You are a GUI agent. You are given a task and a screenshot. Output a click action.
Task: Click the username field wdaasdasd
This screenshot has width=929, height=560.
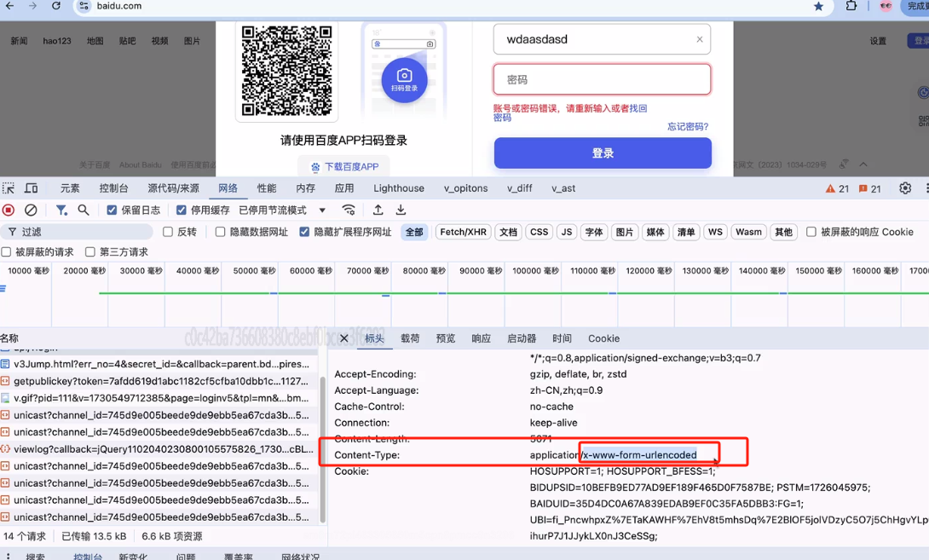coord(602,39)
